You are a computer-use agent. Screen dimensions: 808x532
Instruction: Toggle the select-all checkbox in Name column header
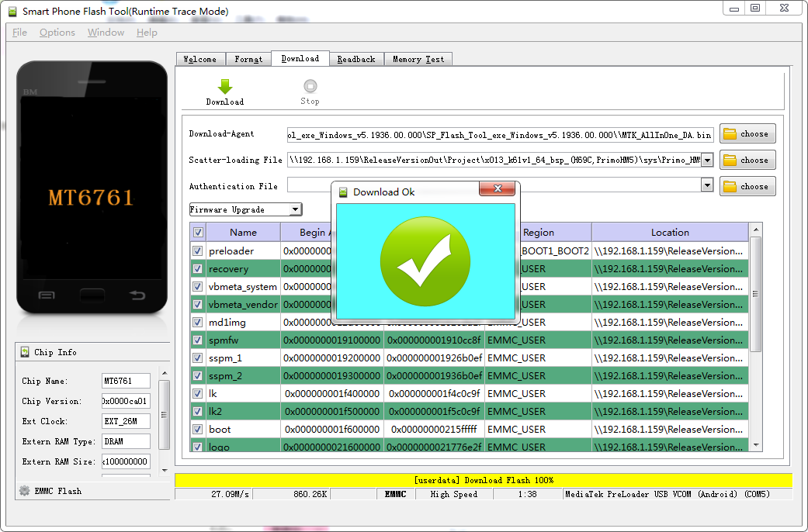coord(197,232)
